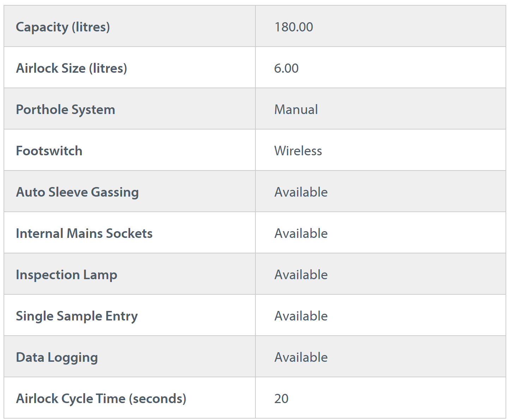The width and height of the screenshot is (508, 420).
Task: Select the "Wireless" footswitch value
Action: click(x=298, y=151)
